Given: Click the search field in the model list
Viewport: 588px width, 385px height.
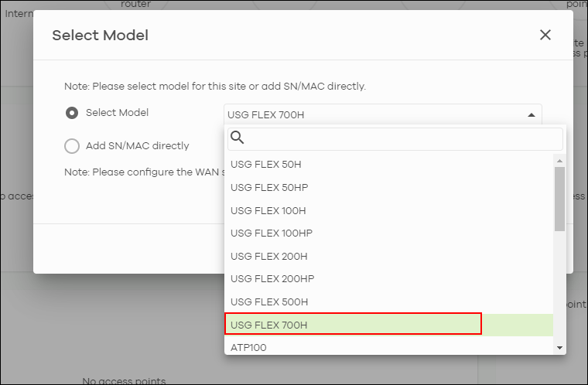Looking at the screenshot, I should 395,139.
